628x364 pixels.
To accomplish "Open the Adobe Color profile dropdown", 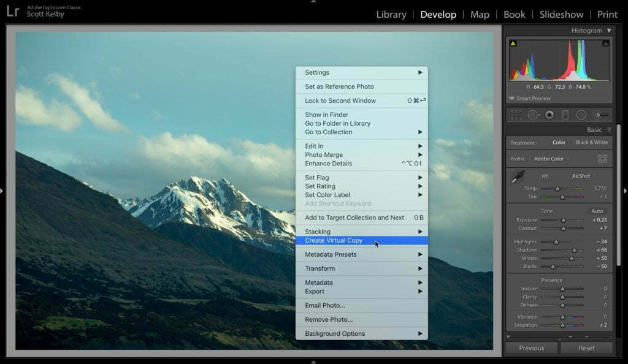I will tap(551, 159).
